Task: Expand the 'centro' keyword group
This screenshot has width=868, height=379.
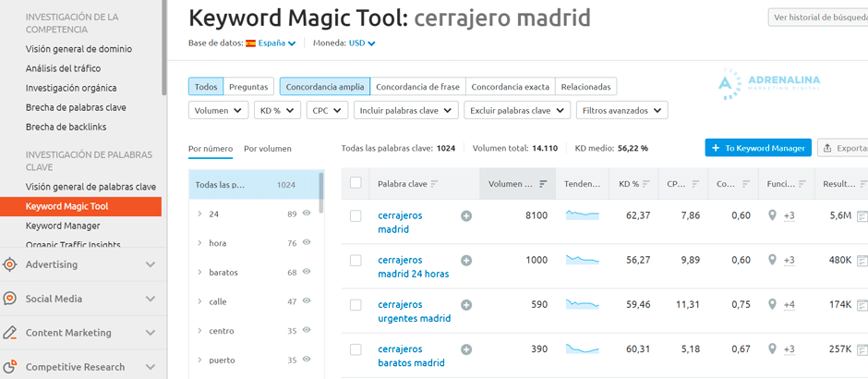Action: pos(199,331)
